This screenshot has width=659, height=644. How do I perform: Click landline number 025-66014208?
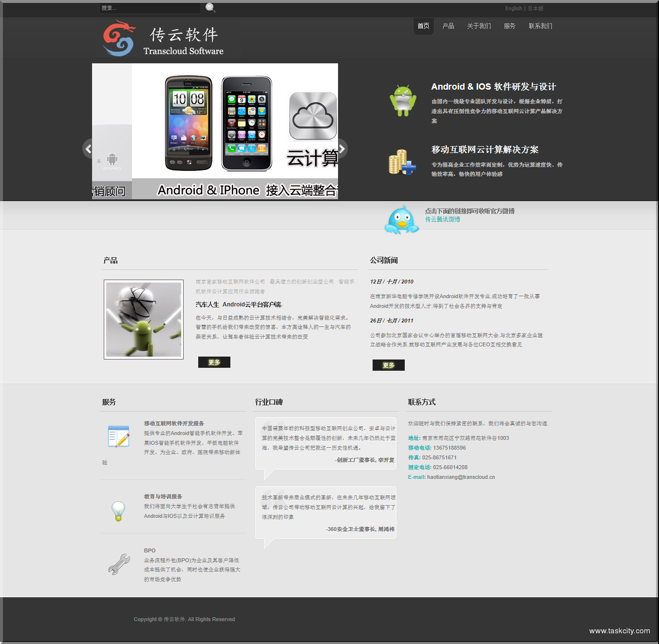450,467
